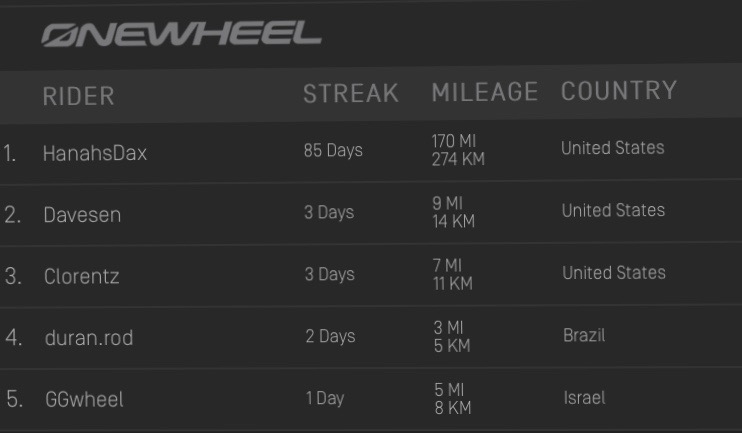Viewport: 742px width, 433px height.
Task: Click the rider name duran.rod
Action: click(89, 338)
